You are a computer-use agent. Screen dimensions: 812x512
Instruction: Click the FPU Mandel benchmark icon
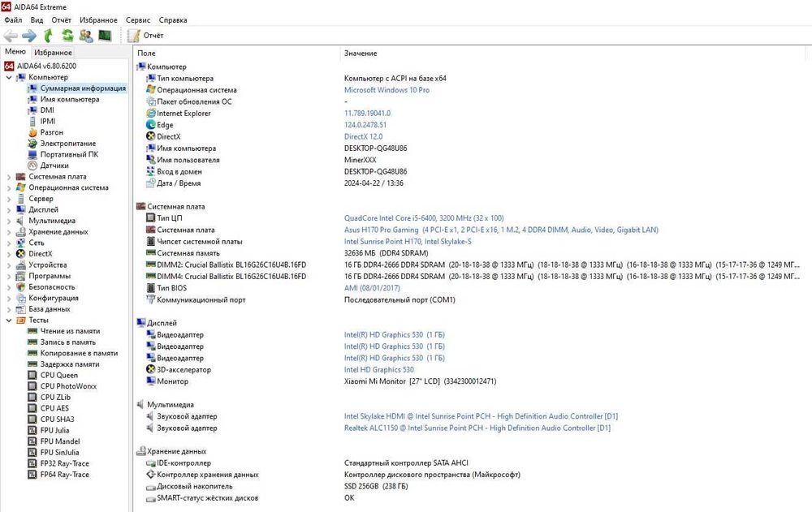[x=32, y=441]
